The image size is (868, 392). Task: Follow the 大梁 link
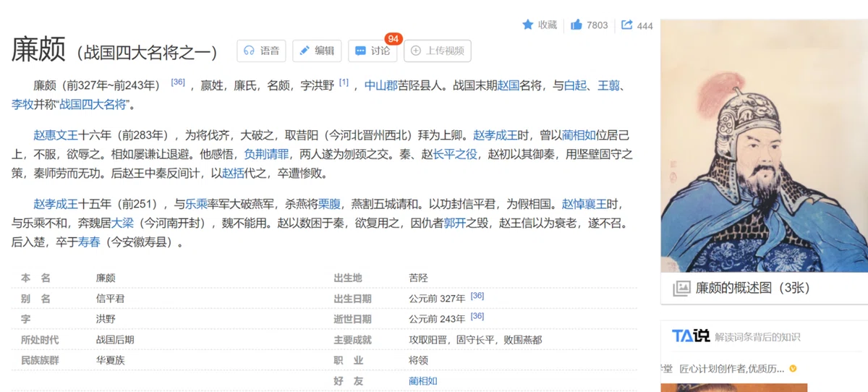pos(122,223)
